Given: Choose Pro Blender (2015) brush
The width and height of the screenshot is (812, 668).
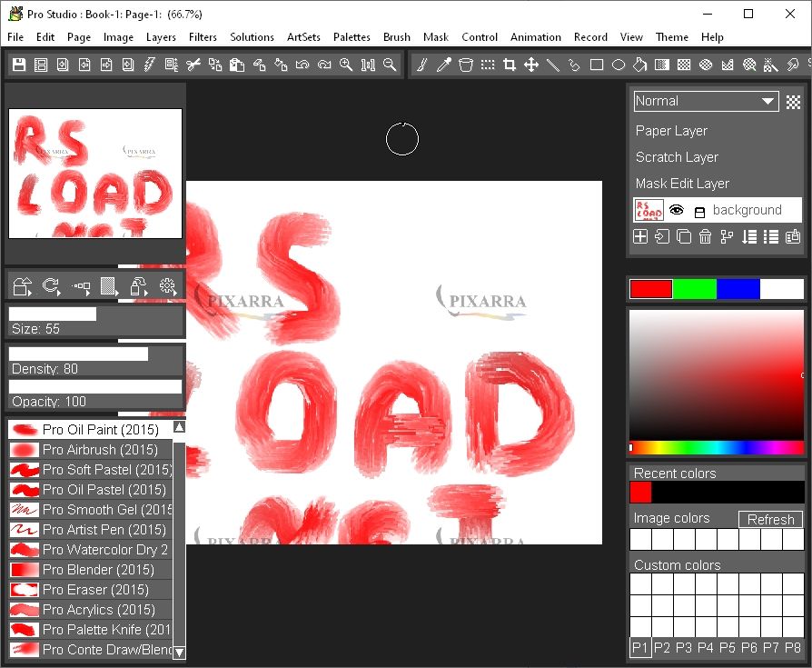Looking at the screenshot, I should 91,570.
